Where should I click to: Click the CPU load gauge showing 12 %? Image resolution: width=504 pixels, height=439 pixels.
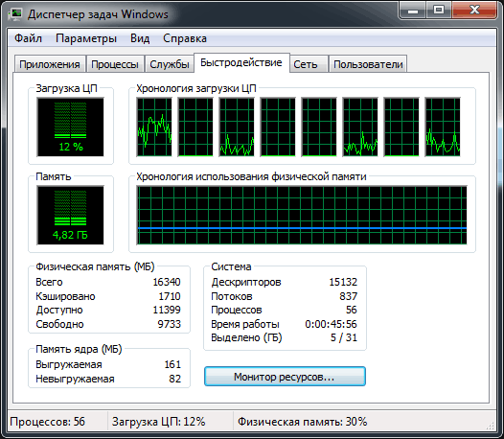pyautogui.click(x=70, y=127)
